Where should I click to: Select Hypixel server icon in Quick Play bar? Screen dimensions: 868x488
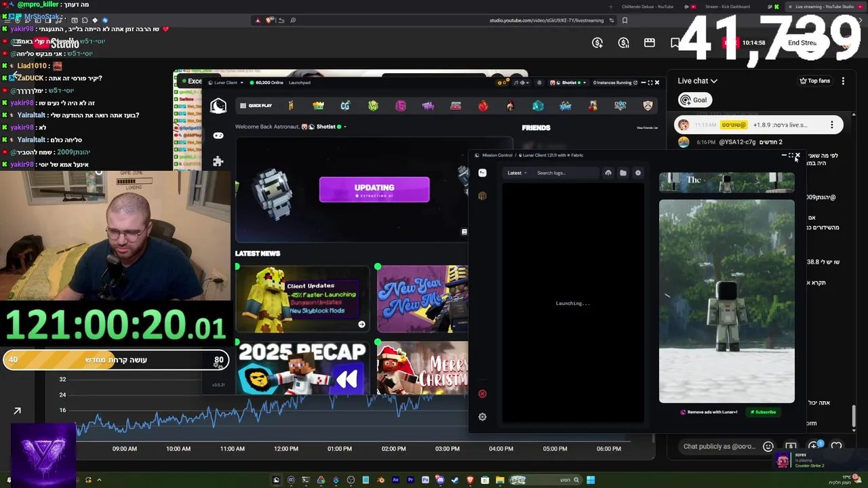tap(290, 106)
